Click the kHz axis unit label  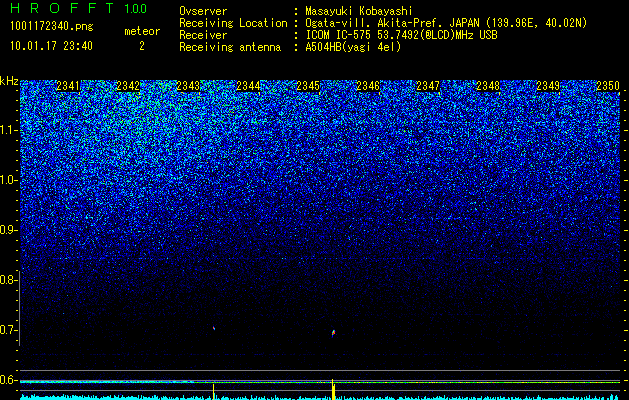tap(9, 81)
